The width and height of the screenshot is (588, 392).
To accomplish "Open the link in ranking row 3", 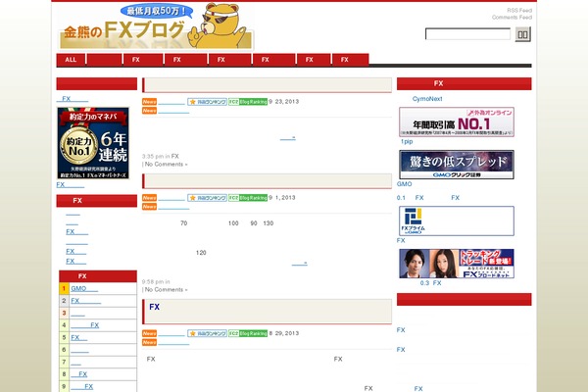I will pyautogui.click(x=77, y=314).
